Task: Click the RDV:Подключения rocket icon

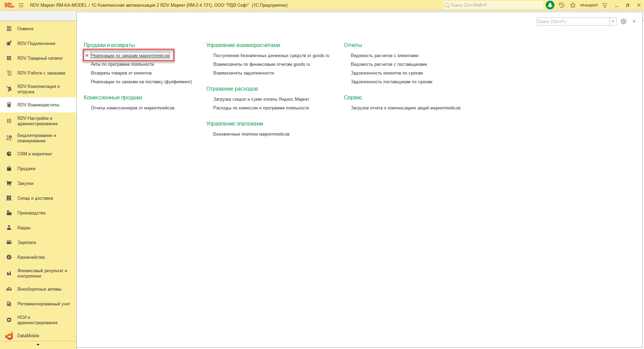Action: pyautogui.click(x=9, y=44)
